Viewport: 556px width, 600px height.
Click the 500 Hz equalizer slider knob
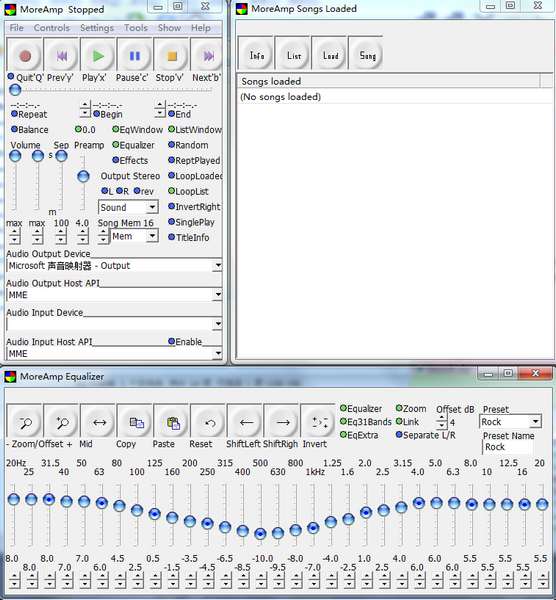(x=260, y=533)
